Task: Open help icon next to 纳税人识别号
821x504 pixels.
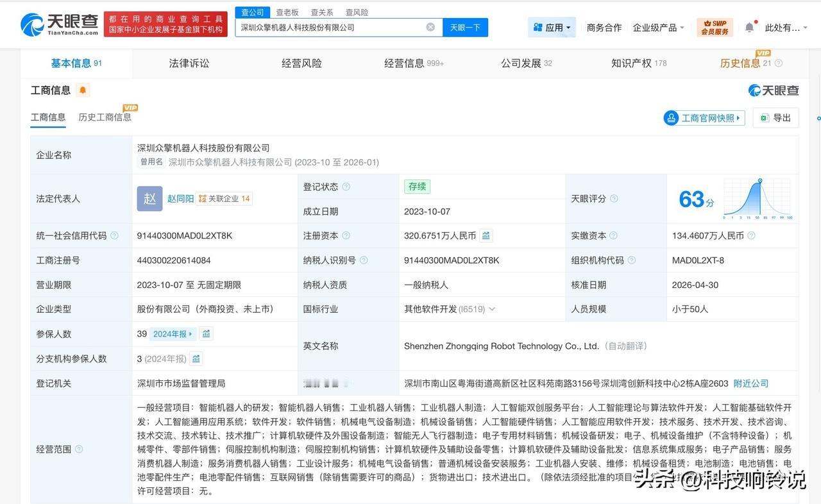Action: coord(364,260)
